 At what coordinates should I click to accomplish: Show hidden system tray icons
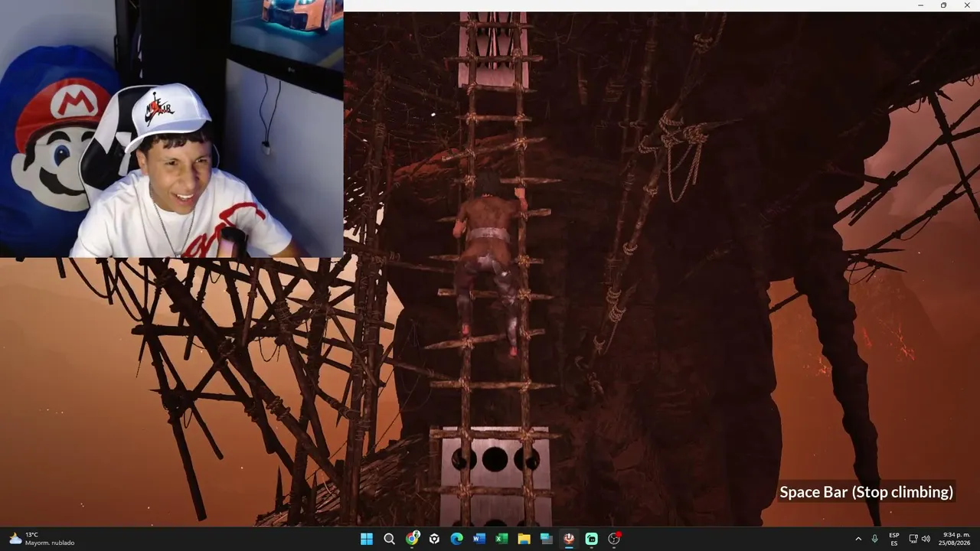(x=858, y=539)
